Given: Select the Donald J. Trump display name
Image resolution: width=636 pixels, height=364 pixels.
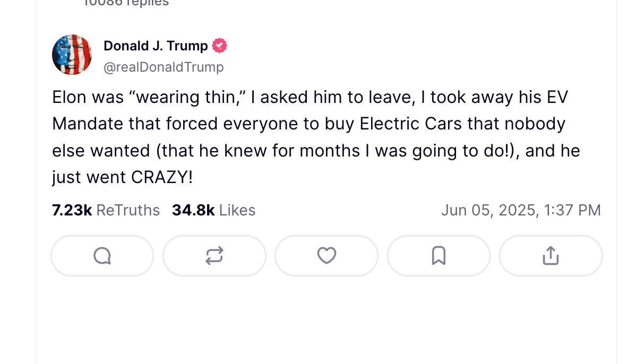Looking at the screenshot, I should click(156, 46).
